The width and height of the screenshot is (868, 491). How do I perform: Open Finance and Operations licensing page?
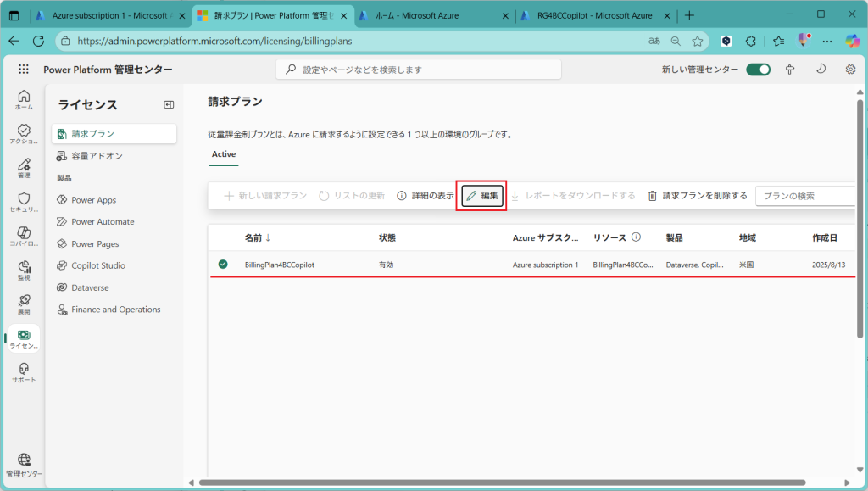click(x=114, y=310)
